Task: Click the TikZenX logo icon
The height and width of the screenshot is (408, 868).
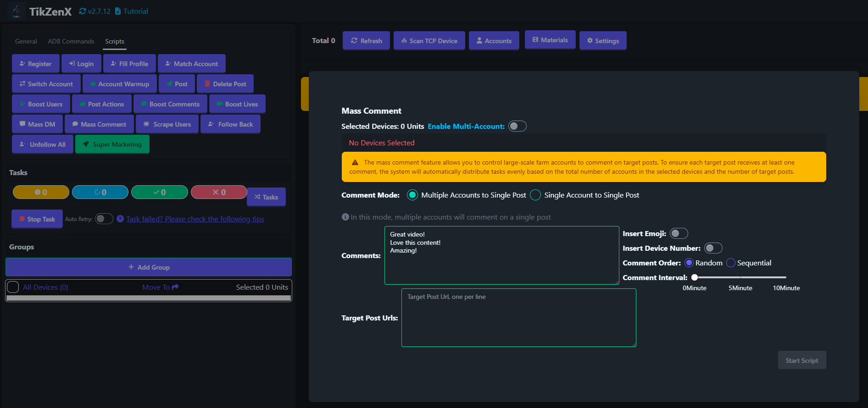Action: pyautogui.click(x=17, y=11)
